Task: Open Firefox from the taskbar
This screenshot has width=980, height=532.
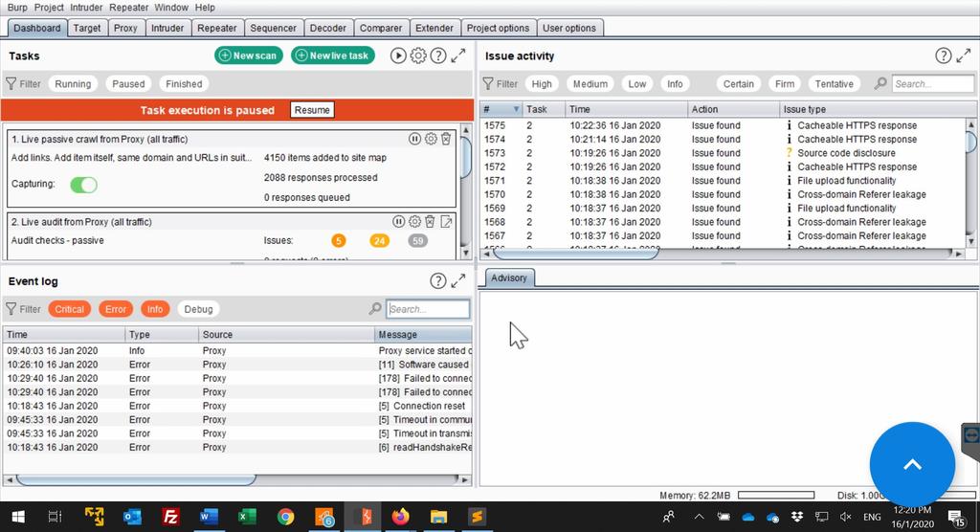Action: [401, 517]
